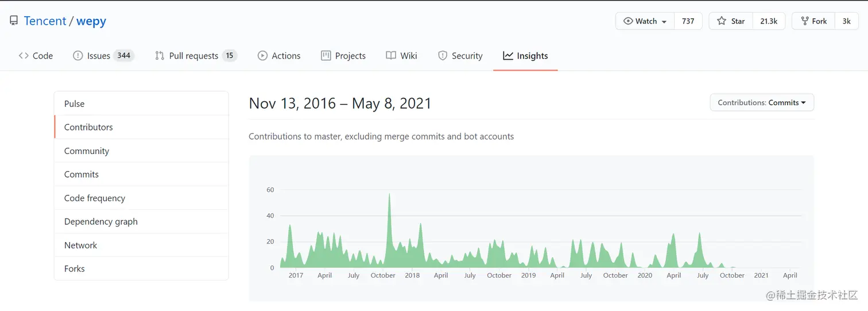This screenshot has width=868, height=311.
Task: View the 3k forks count
Action: [847, 21]
